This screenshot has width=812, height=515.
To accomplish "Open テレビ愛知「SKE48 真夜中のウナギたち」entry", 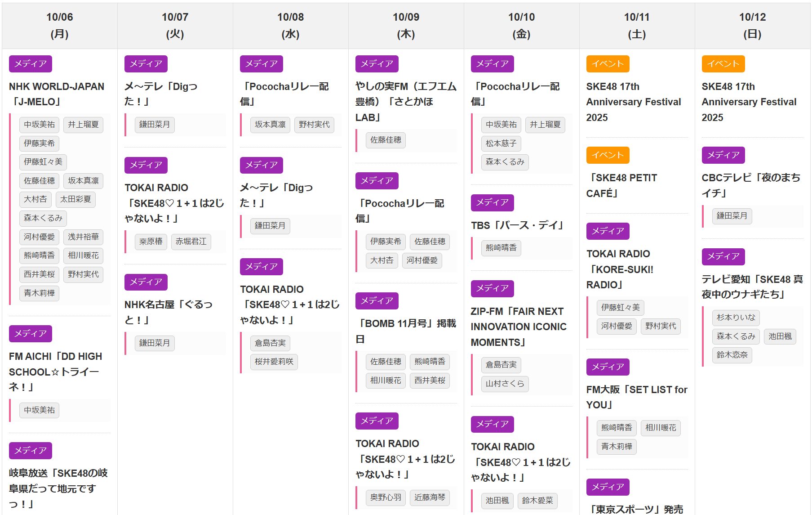I will tap(752, 287).
